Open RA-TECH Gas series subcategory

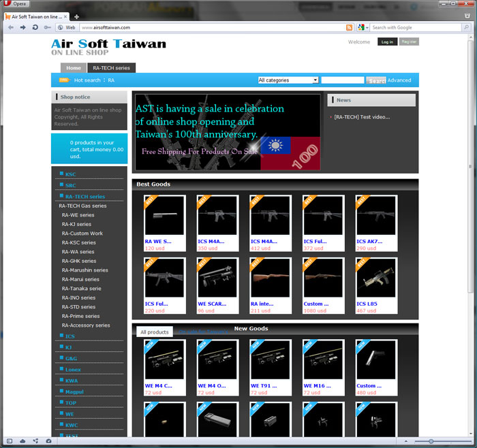click(82, 206)
